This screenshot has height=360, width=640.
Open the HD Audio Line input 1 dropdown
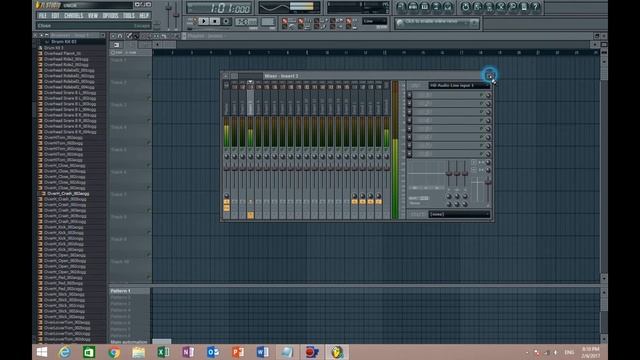point(459,85)
